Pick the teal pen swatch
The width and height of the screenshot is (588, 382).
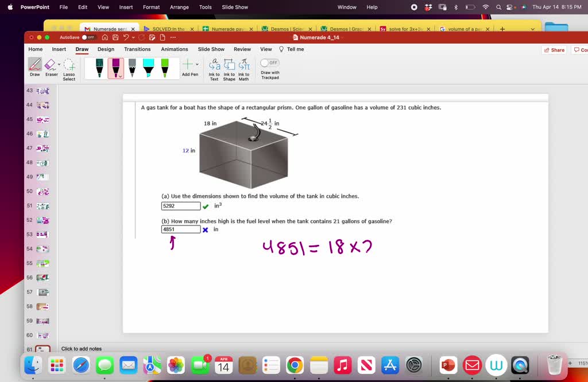pyautogui.click(x=99, y=67)
